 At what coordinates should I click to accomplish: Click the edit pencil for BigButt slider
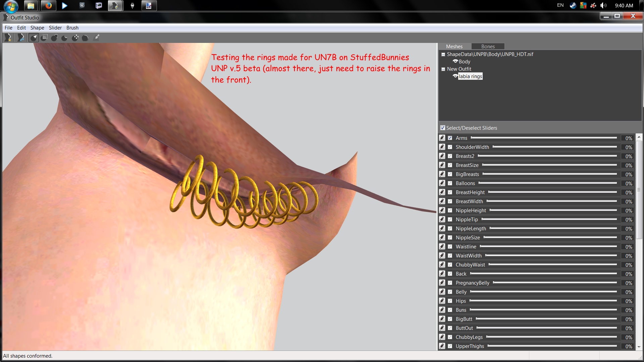[442, 319]
